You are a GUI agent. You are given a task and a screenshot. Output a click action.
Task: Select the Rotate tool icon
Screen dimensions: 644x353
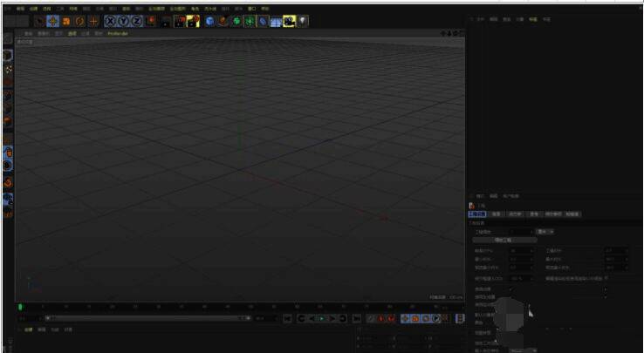79,21
